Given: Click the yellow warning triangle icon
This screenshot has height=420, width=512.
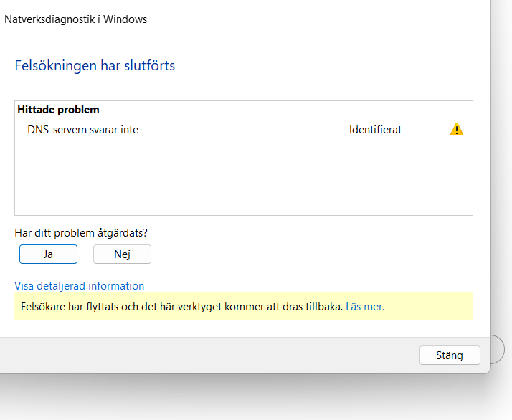Looking at the screenshot, I should pos(457,129).
